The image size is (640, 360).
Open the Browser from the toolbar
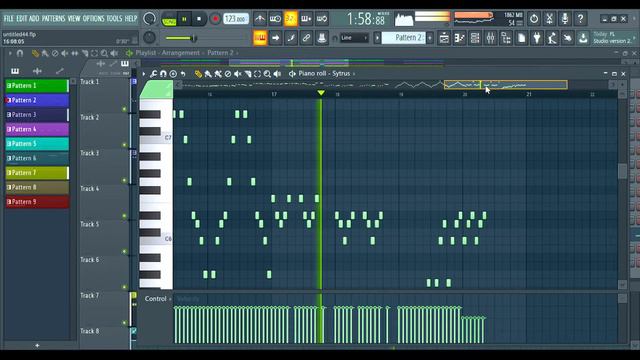point(506,38)
